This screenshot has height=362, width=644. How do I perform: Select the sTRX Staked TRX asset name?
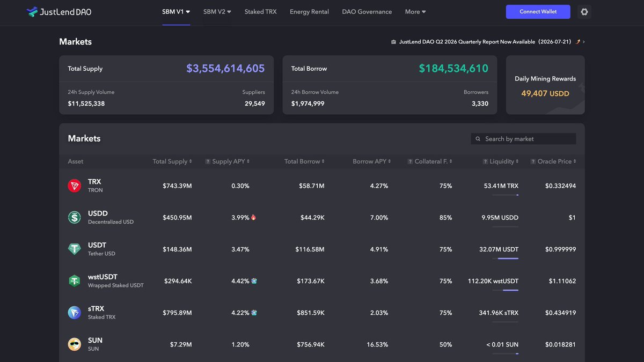point(102,313)
